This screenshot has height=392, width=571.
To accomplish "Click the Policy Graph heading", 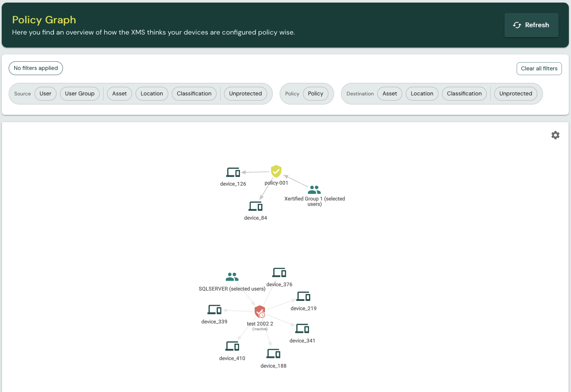I will 44,20.
